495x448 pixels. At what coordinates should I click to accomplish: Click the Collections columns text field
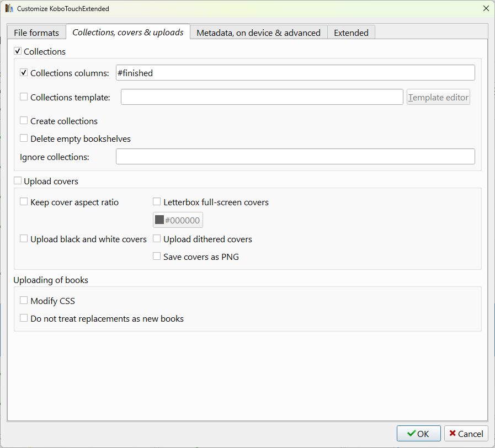tap(295, 73)
